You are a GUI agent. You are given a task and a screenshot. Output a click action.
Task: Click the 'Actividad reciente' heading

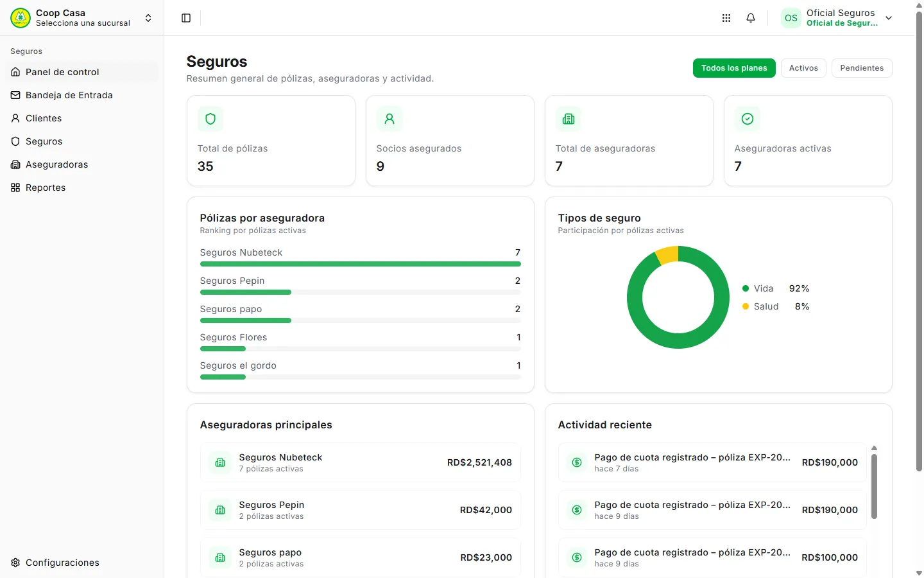click(x=605, y=425)
